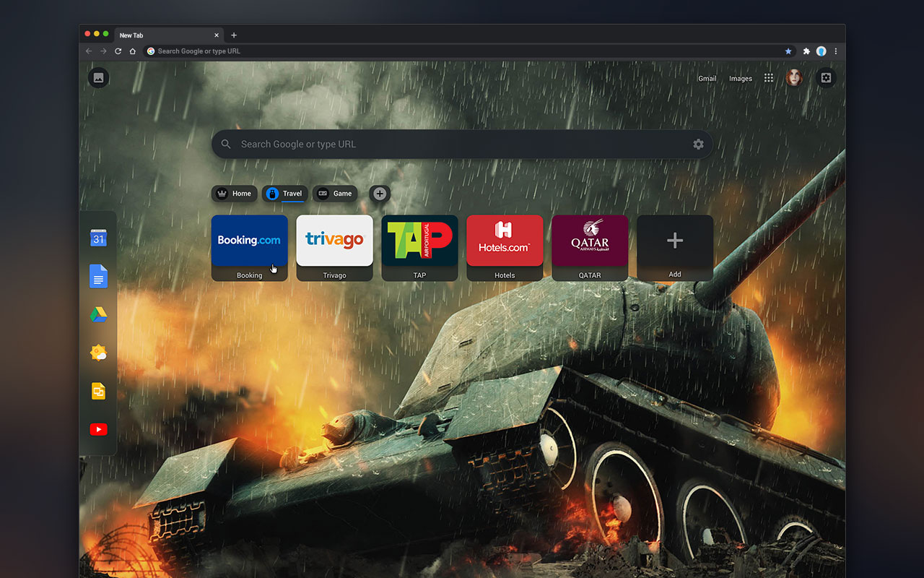Image resolution: width=924 pixels, height=578 pixels.
Task: Open Google Drive from the sidebar
Action: click(98, 315)
